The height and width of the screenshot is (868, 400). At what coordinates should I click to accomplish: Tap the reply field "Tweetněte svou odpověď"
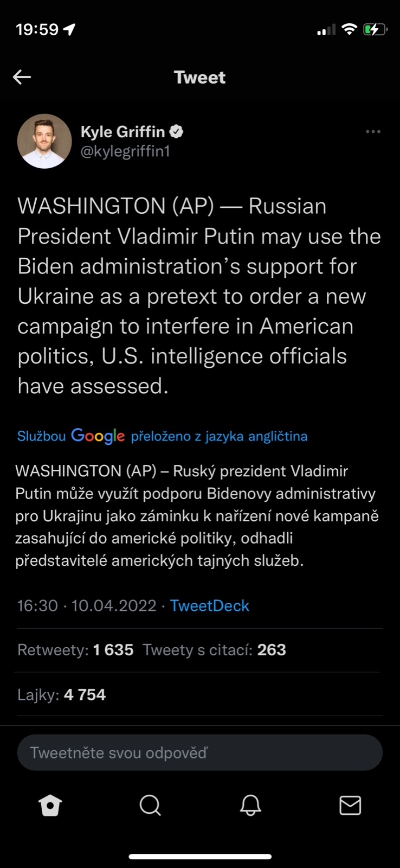(199, 752)
